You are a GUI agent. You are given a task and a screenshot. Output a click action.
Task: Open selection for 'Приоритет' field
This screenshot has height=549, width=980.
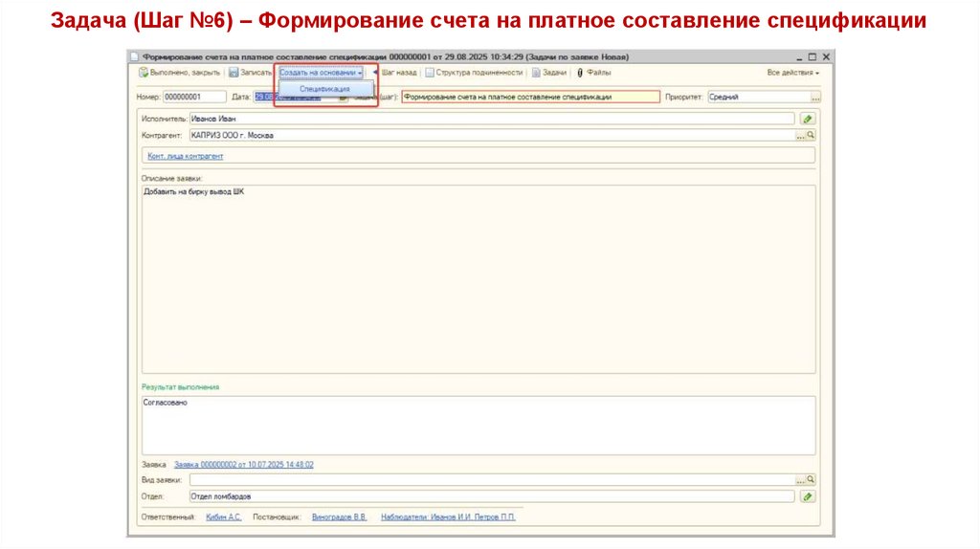tap(815, 97)
